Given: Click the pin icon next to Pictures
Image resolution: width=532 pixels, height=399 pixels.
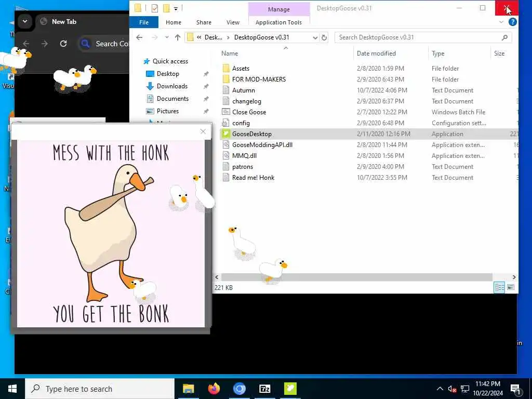Looking at the screenshot, I should click(x=206, y=111).
